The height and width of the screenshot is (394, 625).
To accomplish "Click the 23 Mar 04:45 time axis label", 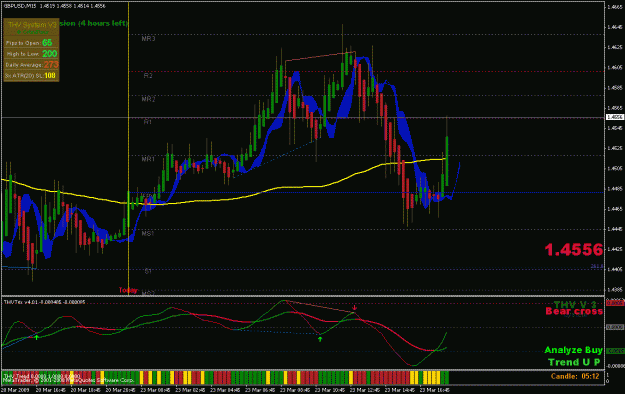I will tap(226, 390).
